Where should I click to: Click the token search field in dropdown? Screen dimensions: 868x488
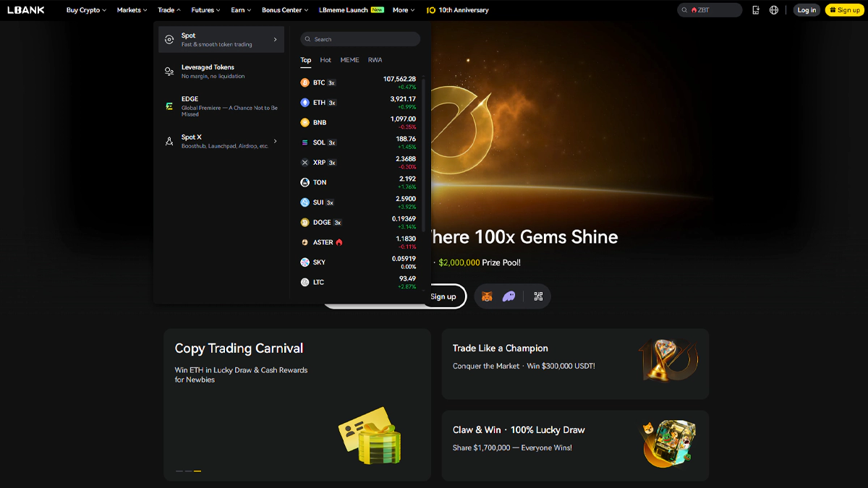(x=360, y=39)
